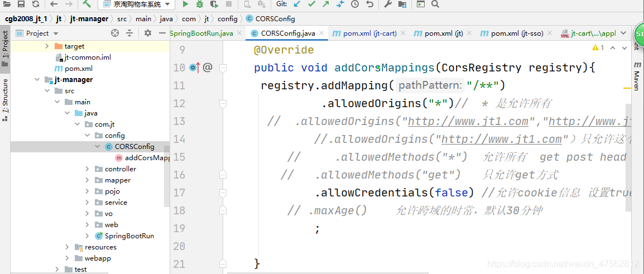Navigate back with the left arrow
The width and height of the screenshot is (644, 274).
[54, 4]
